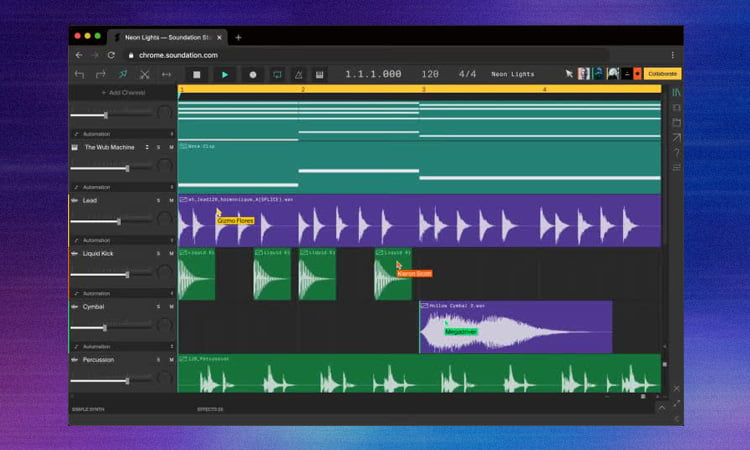Solo the Liquid Kick channel
The height and width of the screenshot is (450, 750).
pos(158,254)
